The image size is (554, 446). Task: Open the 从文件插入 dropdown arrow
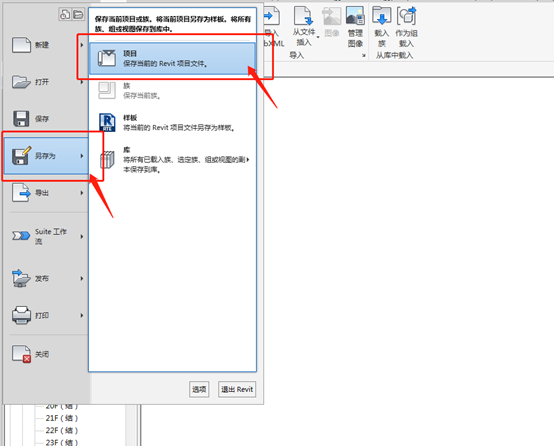318,37
